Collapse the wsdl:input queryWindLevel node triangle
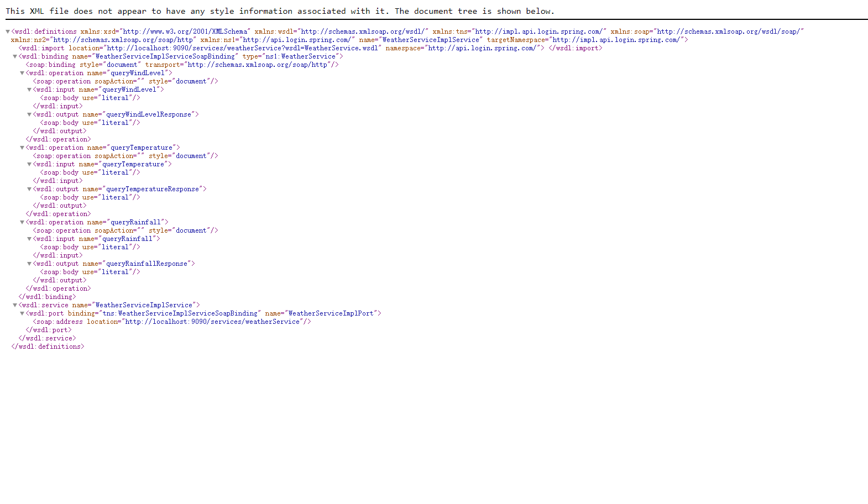This screenshot has width=868, height=504. pos(29,90)
